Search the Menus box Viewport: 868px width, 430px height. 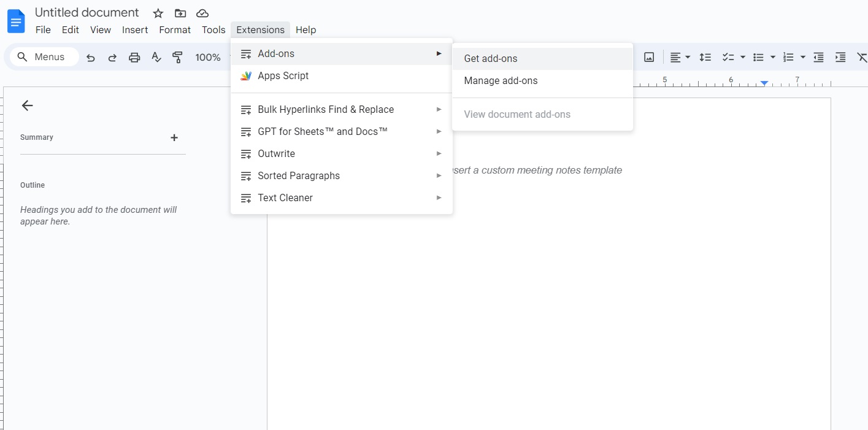click(x=45, y=57)
